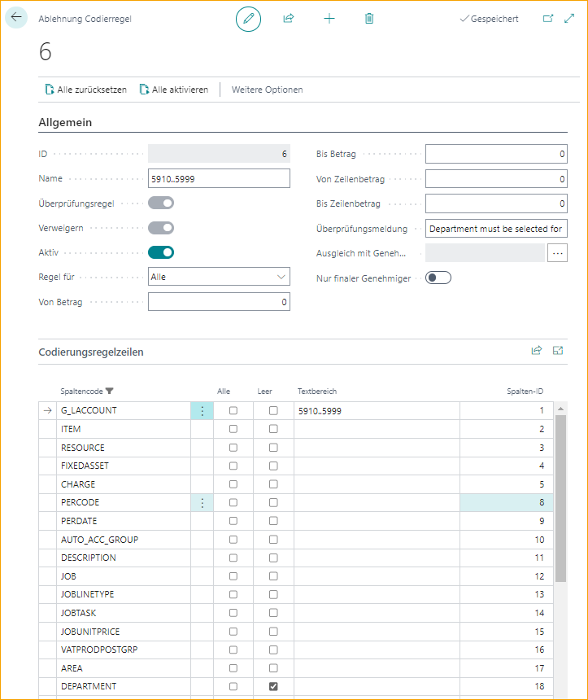Disable the Aktiv toggle
Image resolution: width=588 pixels, height=700 pixels.
160,252
